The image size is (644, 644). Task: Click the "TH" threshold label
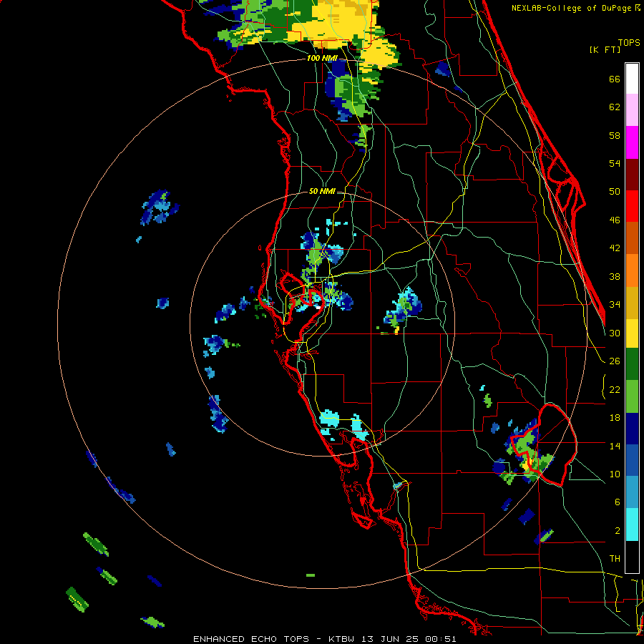pos(615,559)
